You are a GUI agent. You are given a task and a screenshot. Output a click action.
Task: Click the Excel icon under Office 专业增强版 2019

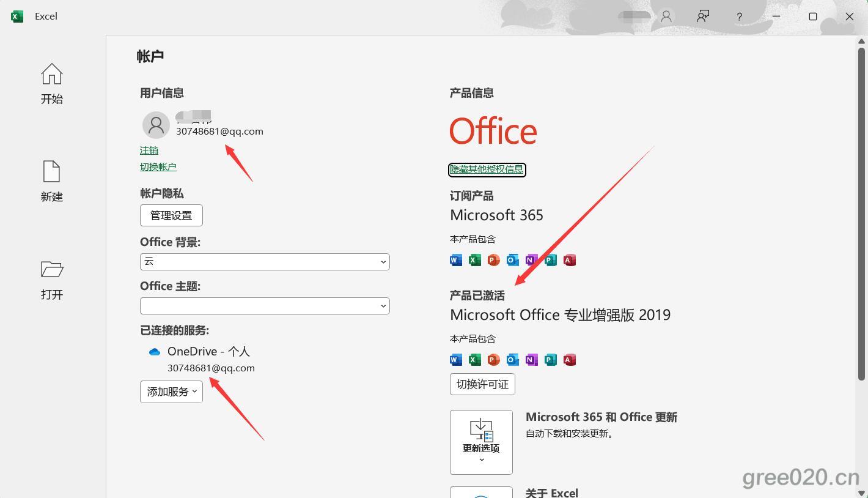point(475,360)
